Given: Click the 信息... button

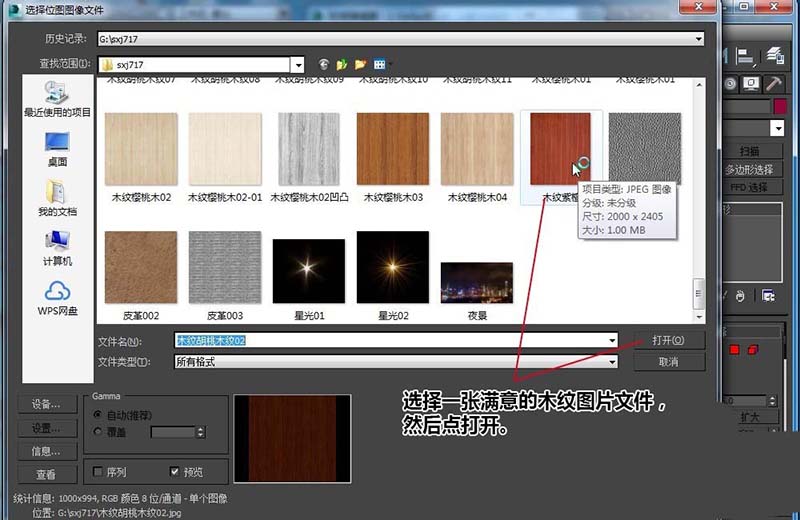Looking at the screenshot, I should [47, 451].
